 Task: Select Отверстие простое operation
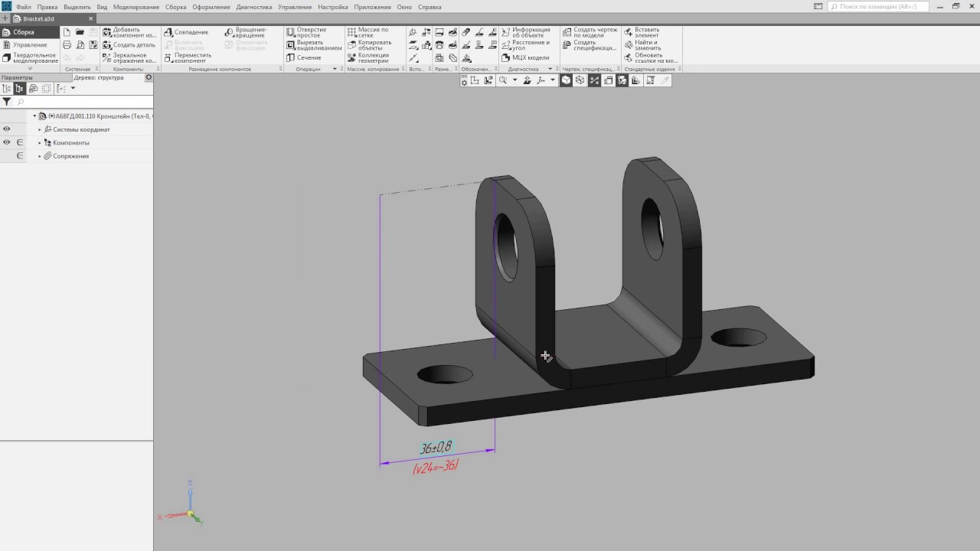(x=307, y=32)
